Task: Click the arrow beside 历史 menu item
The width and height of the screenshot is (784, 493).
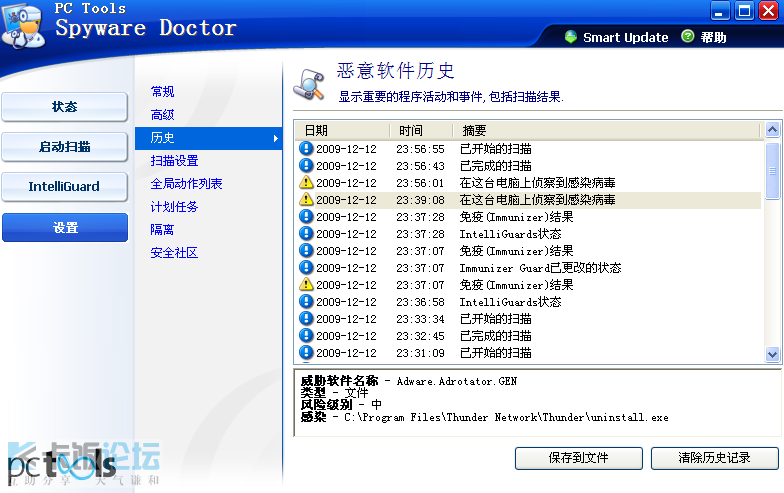Action: coord(276,138)
